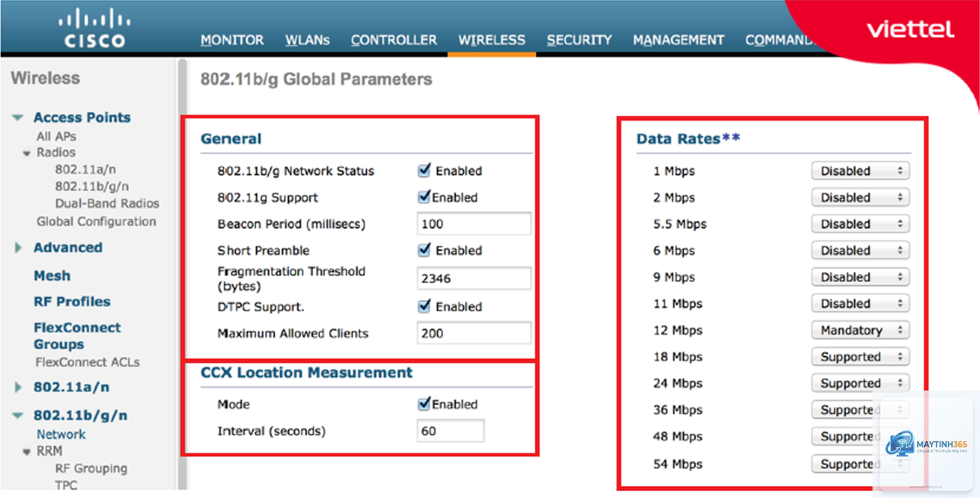Open the MONITOR menu
980x498 pixels.
tap(232, 40)
